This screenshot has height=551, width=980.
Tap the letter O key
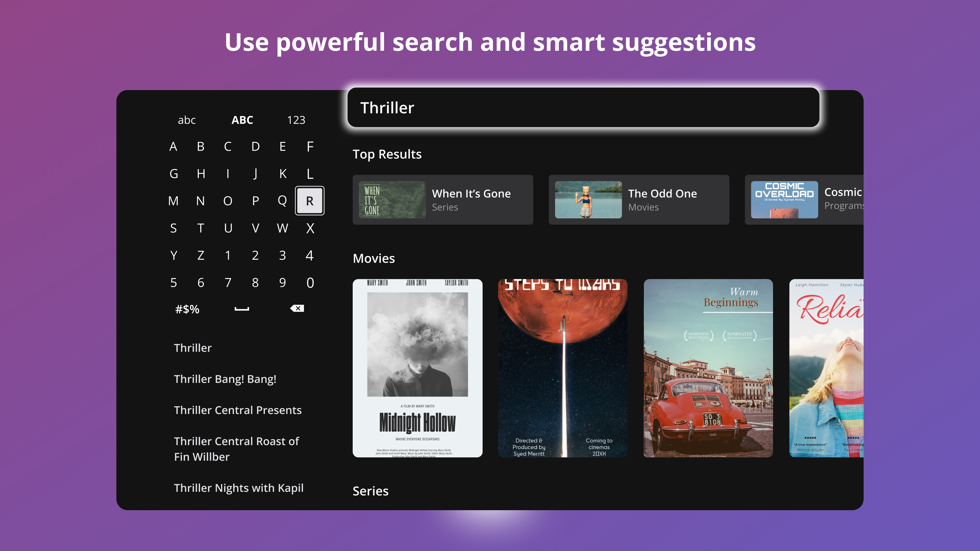pyautogui.click(x=227, y=201)
